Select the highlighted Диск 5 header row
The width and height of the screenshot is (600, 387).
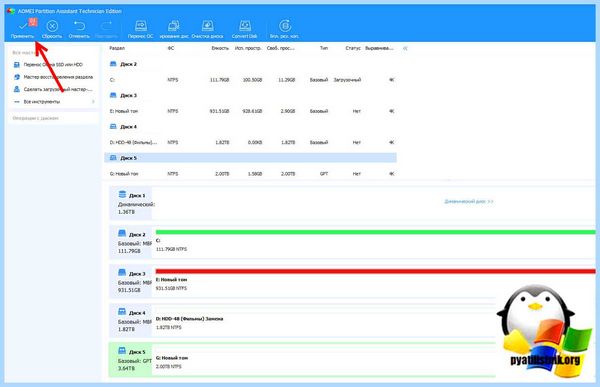(250, 158)
